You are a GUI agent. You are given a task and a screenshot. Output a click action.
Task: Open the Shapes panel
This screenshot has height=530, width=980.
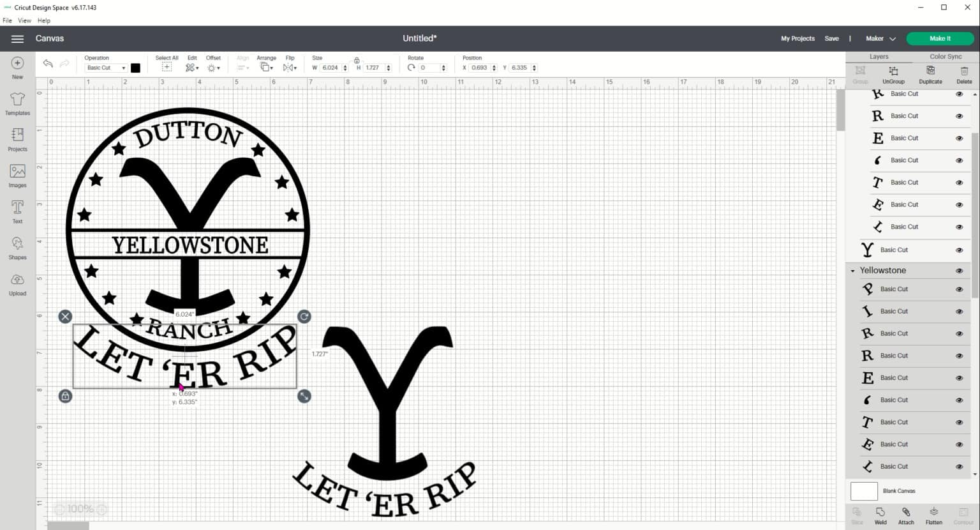(17, 247)
